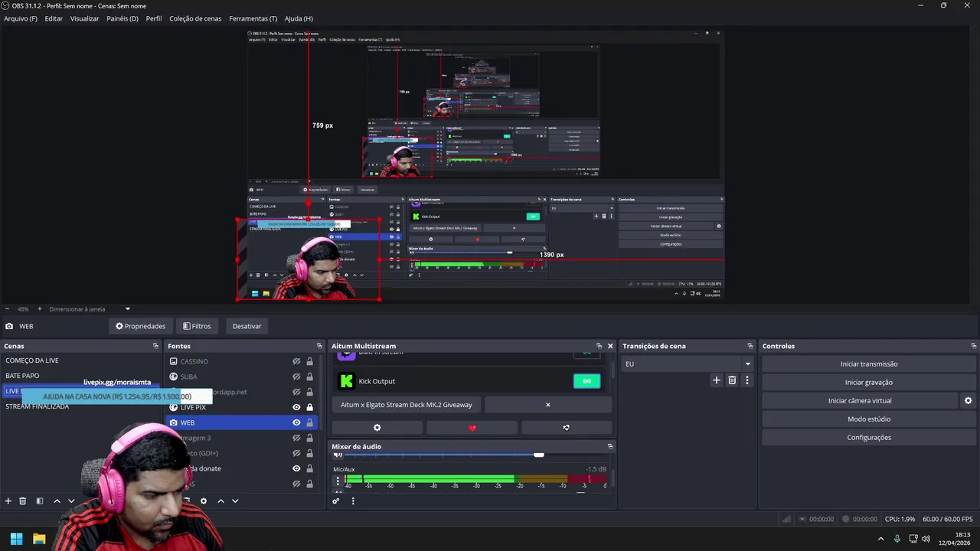Show the Imagem 3 source
Screen dimensions: 980x551
[296, 438]
